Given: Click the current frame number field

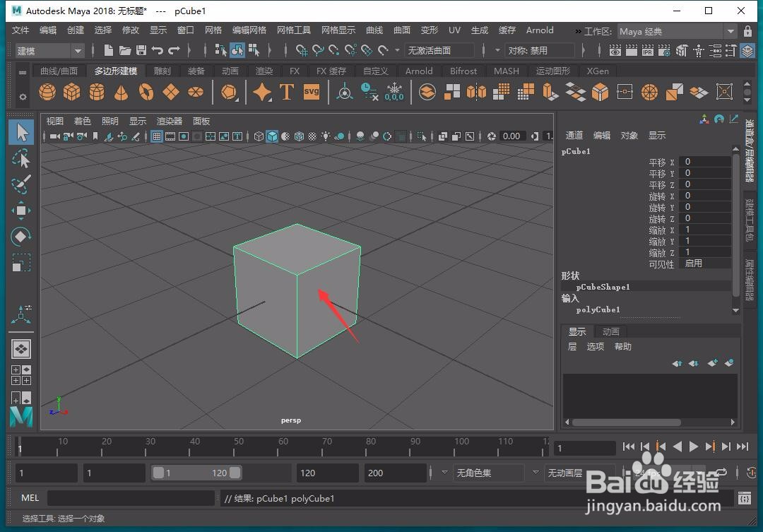Looking at the screenshot, I should (x=584, y=448).
